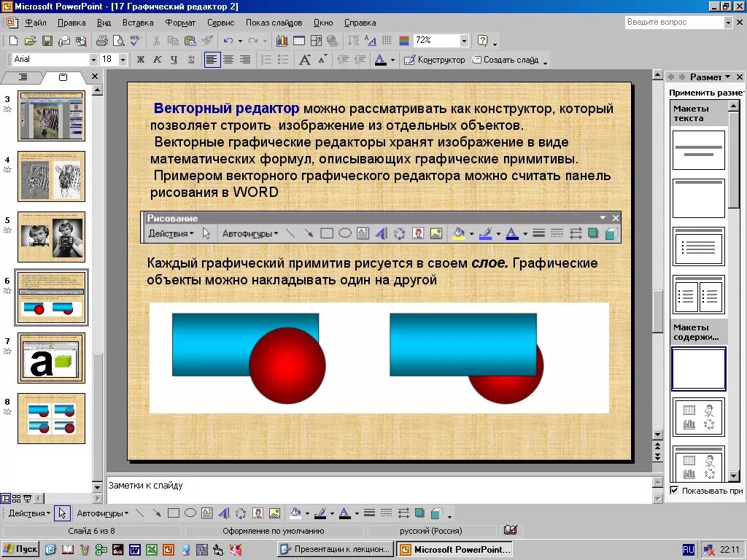Switch to the outline tab in the left pane
The image size is (747, 560).
click(x=23, y=77)
